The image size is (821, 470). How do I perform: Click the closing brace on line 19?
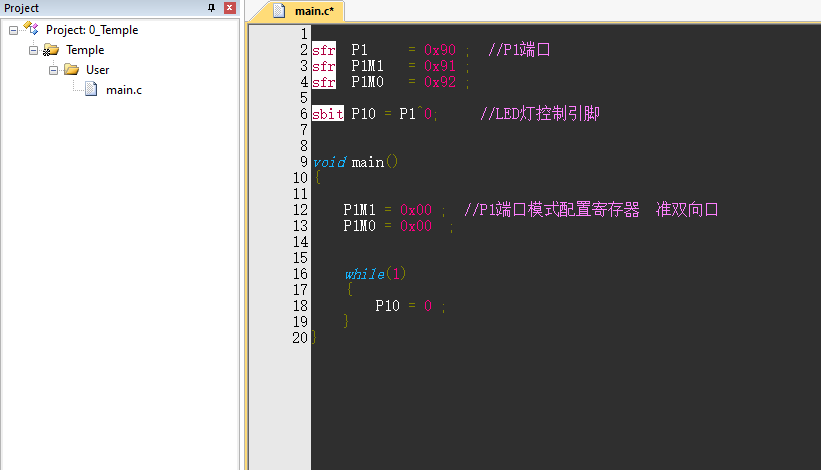346,321
